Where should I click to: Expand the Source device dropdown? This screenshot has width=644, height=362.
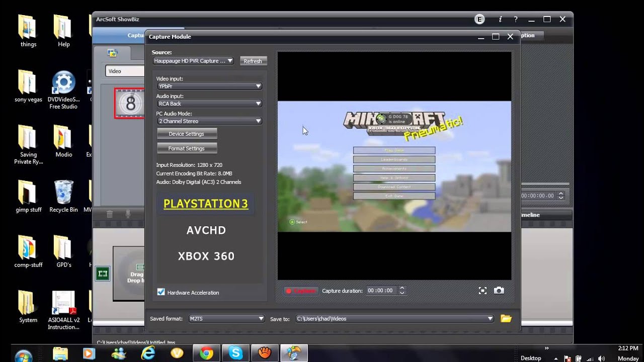pyautogui.click(x=194, y=61)
